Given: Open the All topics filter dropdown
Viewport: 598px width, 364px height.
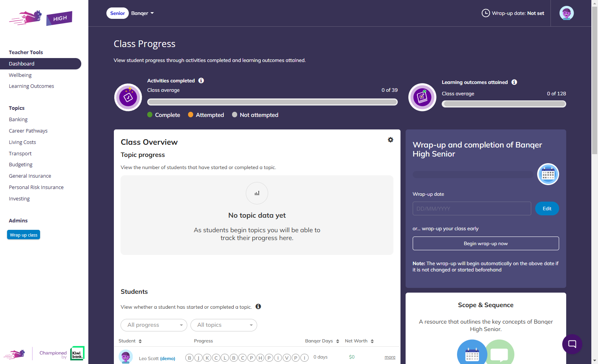Looking at the screenshot, I should [x=224, y=325].
